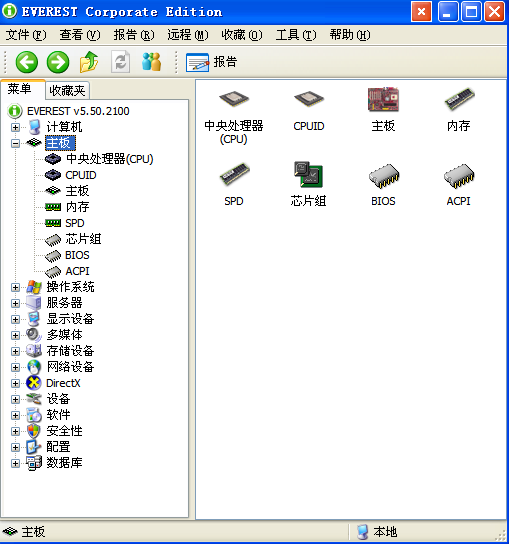Select DirectX label in tree
The width and height of the screenshot is (509, 544).
pyautogui.click(x=63, y=383)
